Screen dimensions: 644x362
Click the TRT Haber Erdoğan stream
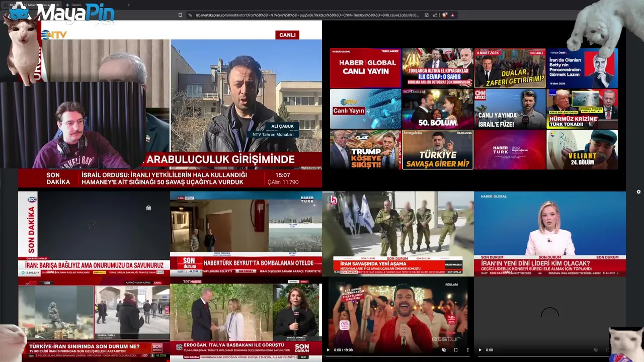(246, 320)
